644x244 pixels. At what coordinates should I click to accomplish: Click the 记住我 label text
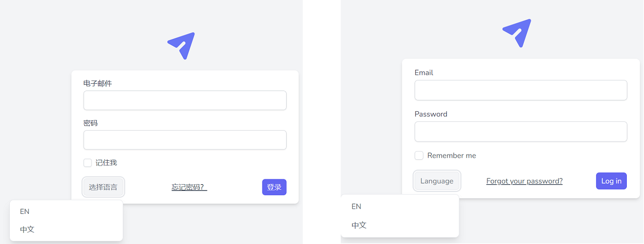[106, 163]
